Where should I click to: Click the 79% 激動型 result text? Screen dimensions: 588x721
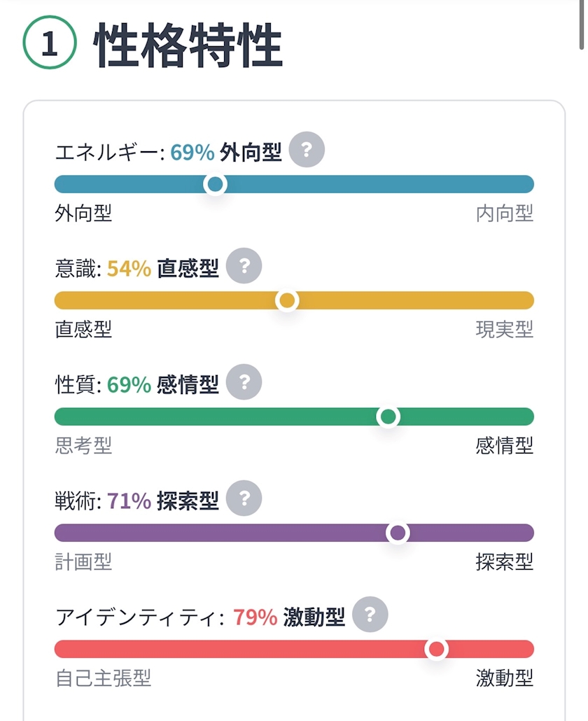coord(288,617)
